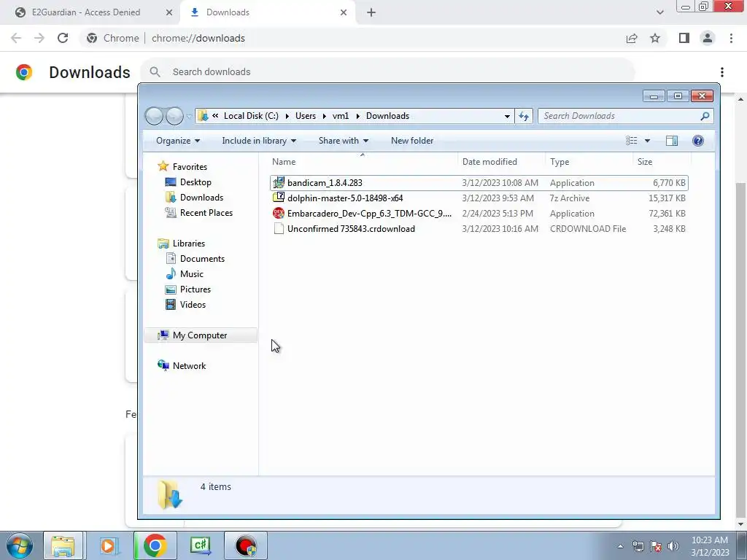Open the Chrome profile avatar
Screen dimensions: 747x560
tap(708, 38)
